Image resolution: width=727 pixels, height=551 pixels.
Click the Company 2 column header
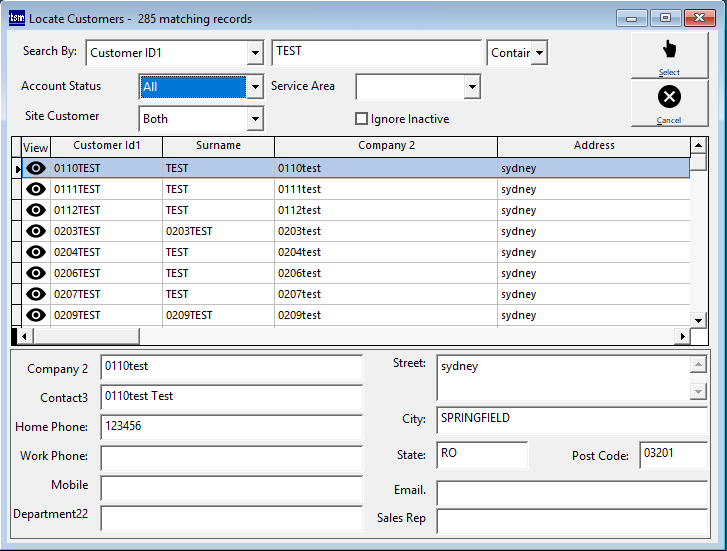tap(386, 146)
